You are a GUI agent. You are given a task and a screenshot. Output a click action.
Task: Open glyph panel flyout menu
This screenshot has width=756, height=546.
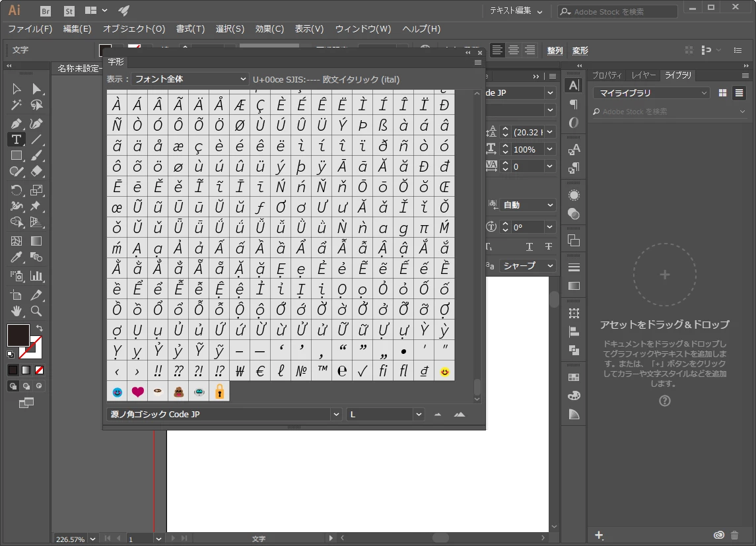(478, 62)
